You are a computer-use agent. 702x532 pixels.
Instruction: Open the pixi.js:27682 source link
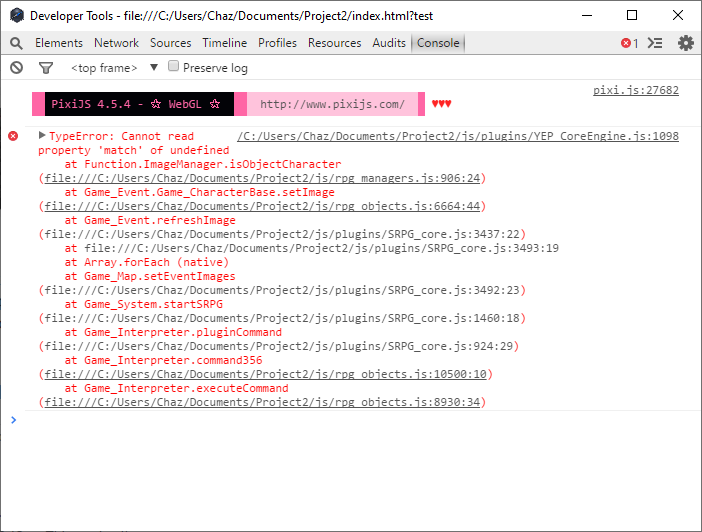636,90
